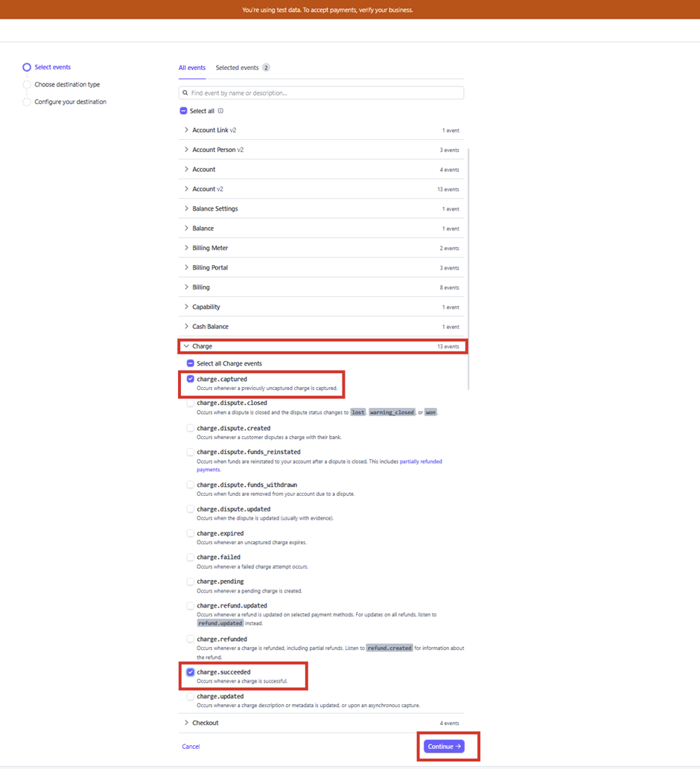This screenshot has width=700, height=769.
Task: Enable the charge.failed event checkbox
Action: 191,557
